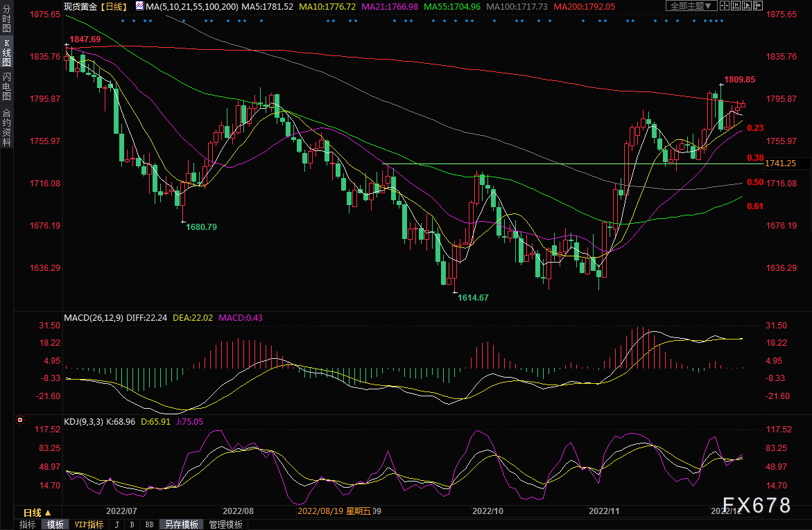Click the MACD(26,12,9) indicator label
This screenshot has height=530, width=812.
(94, 318)
